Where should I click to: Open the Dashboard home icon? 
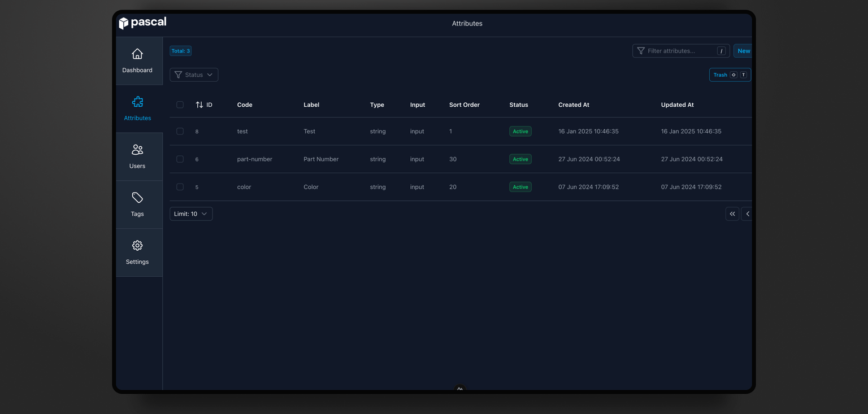click(x=137, y=54)
